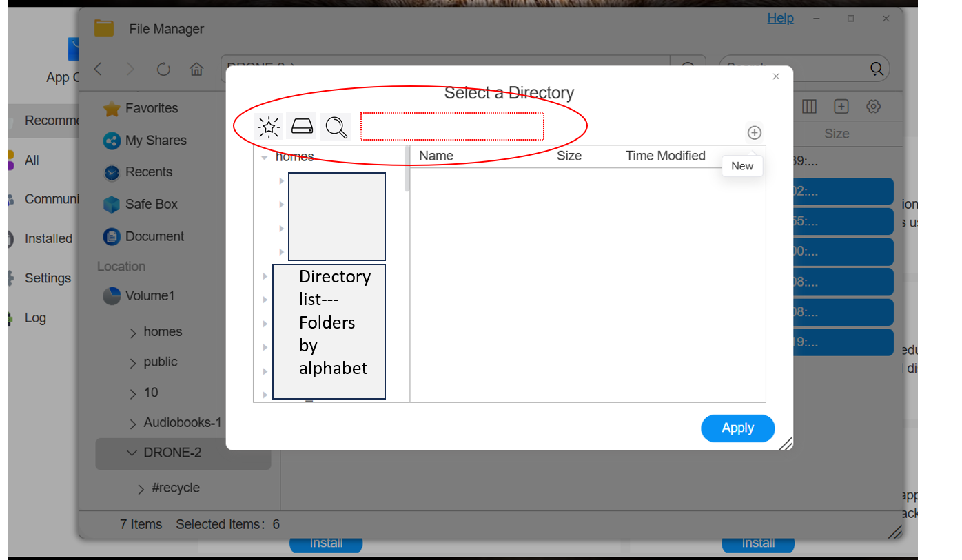The height and width of the screenshot is (560, 962).
Task: Open File Manager settings gear icon
Action: pos(874,106)
